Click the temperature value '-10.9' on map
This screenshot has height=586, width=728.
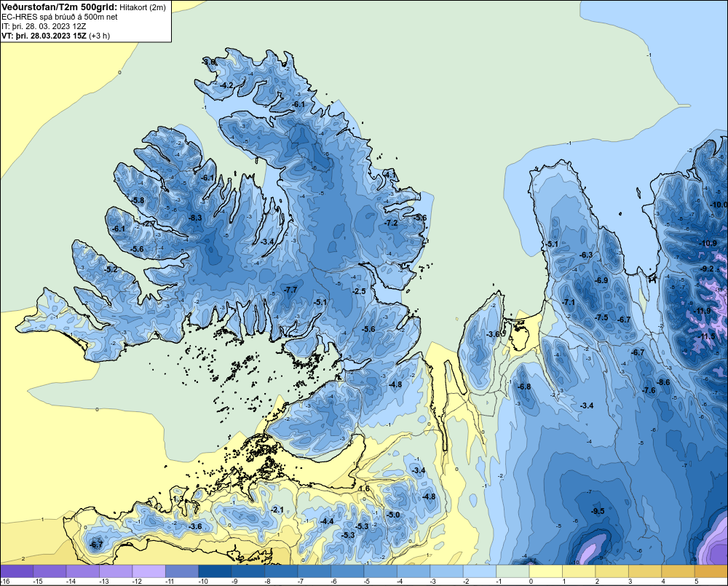point(708,243)
